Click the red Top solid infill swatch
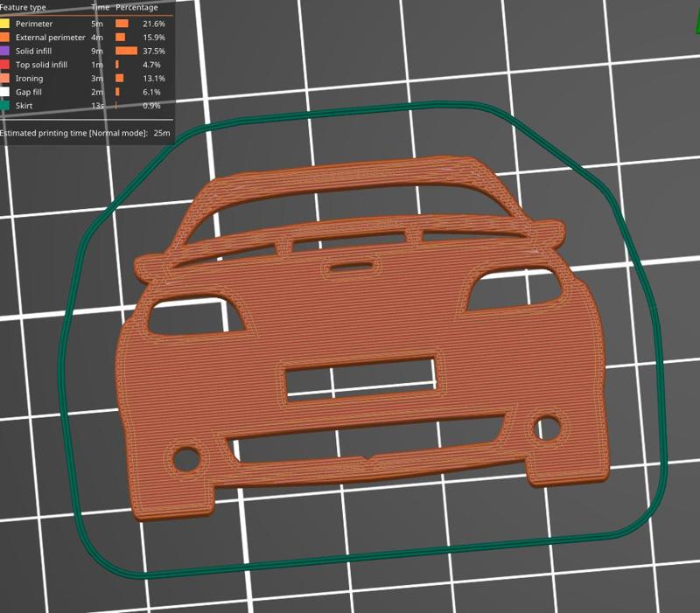The width and height of the screenshot is (700, 613). pyautogui.click(x=4, y=64)
